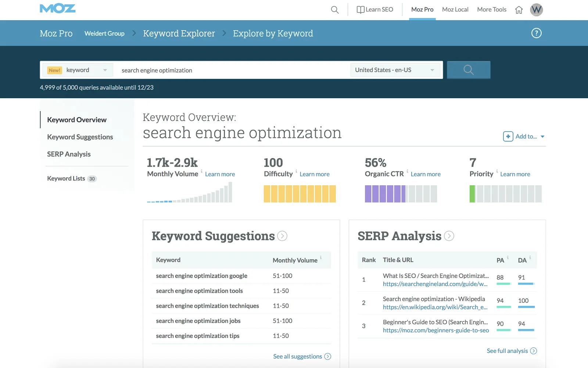The image size is (588, 368).
Task: Click the See full analysis arrow icon
Action: [534, 351]
